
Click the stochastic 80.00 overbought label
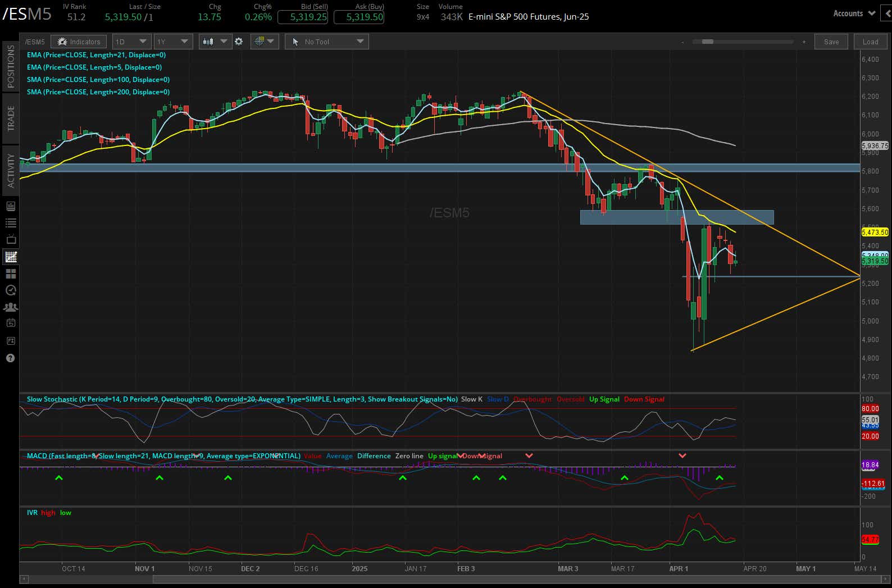point(870,409)
